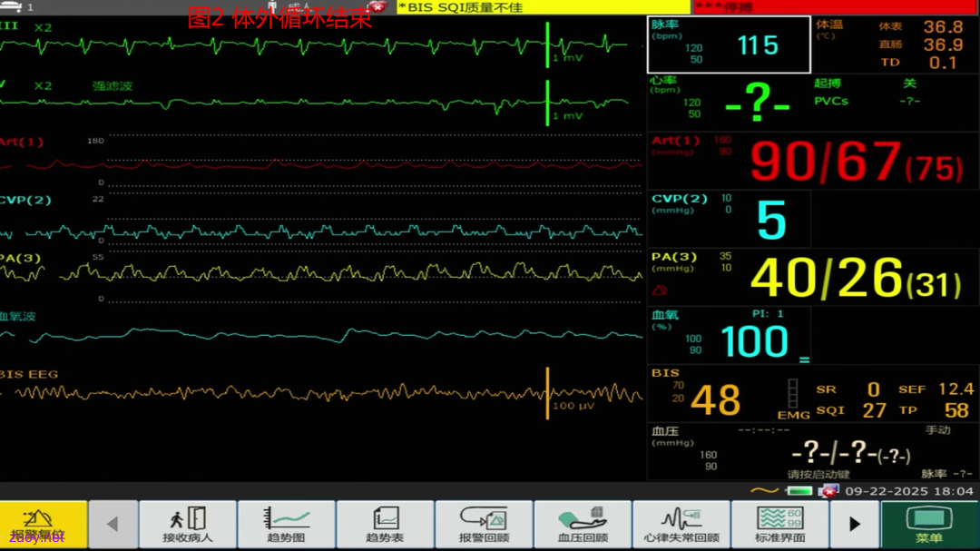
Task: Click the PVCs -?- reading
Action: pyautogui.click(x=867, y=101)
